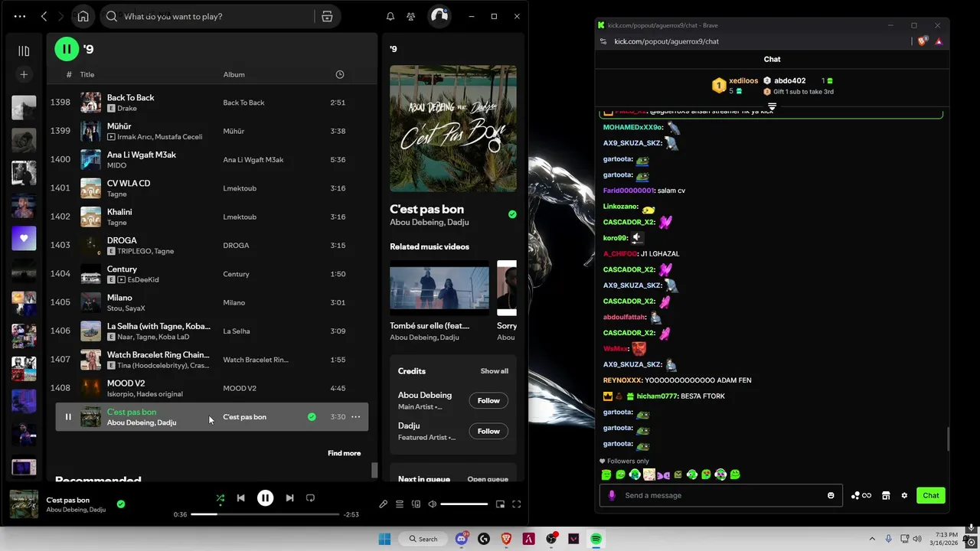
Task: Enter Spotify full screen mode
Action: pyautogui.click(x=517, y=504)
